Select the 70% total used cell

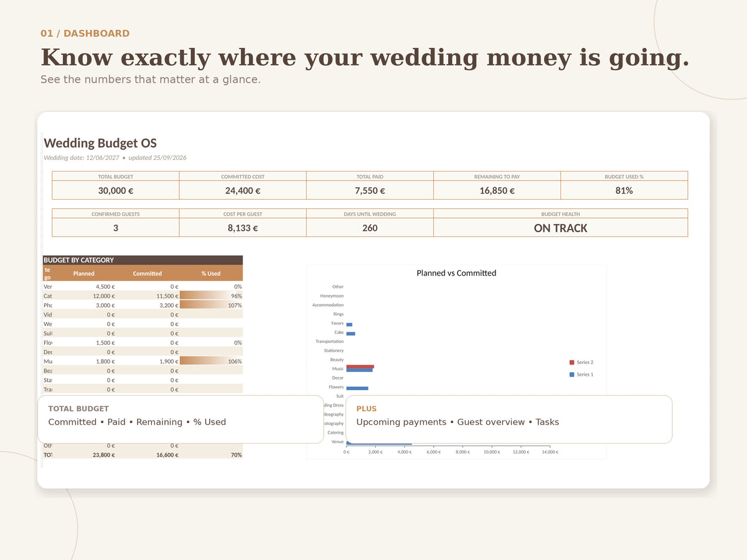point(211,455)
